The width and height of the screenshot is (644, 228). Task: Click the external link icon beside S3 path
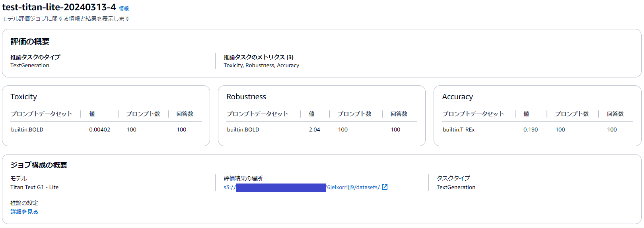coord(385,187)
